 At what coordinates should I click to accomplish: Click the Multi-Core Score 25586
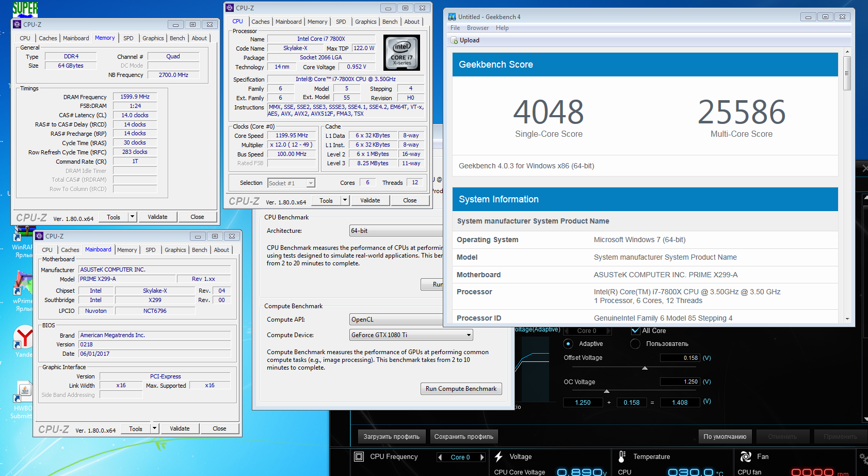tap(742, 112)
